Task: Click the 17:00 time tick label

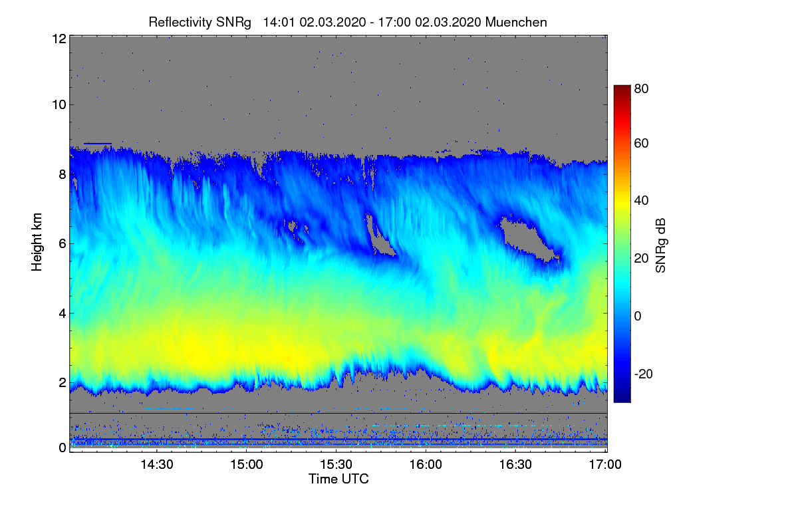Action: pyautogui.click(x=606, y=464)
